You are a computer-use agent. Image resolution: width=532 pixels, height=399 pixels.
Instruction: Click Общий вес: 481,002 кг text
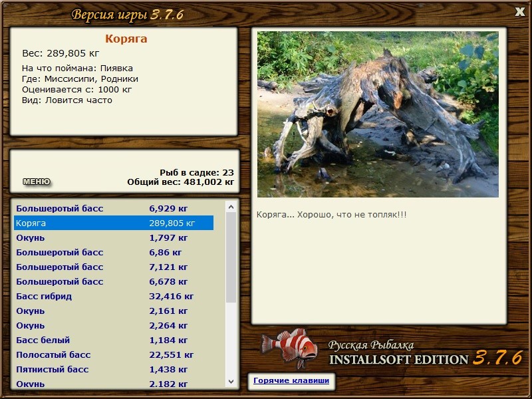point(180,182)
